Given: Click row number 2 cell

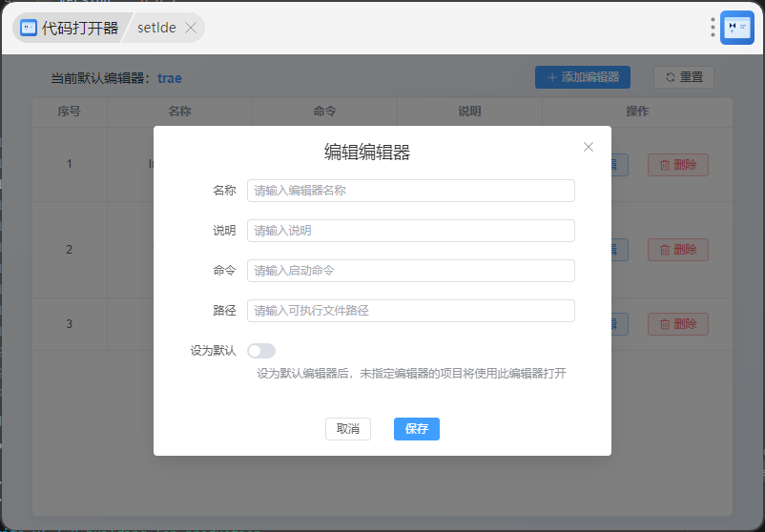Looking at the screenshot, I should pyautogui.click(x=70, y=250).
